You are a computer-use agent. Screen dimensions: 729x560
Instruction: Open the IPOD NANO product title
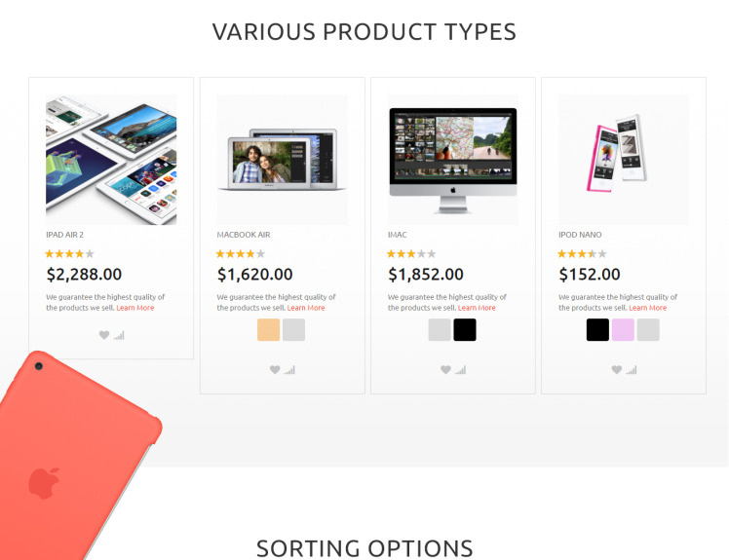(580, 235)
